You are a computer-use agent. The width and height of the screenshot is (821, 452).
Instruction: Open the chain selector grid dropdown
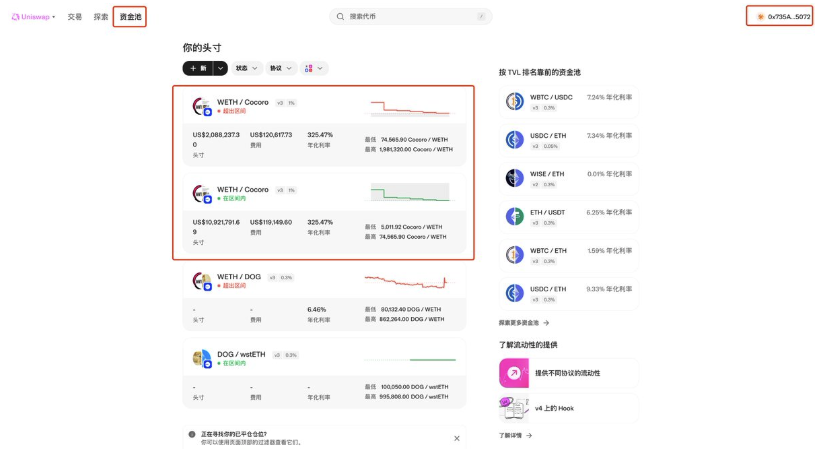pos(313,68)
